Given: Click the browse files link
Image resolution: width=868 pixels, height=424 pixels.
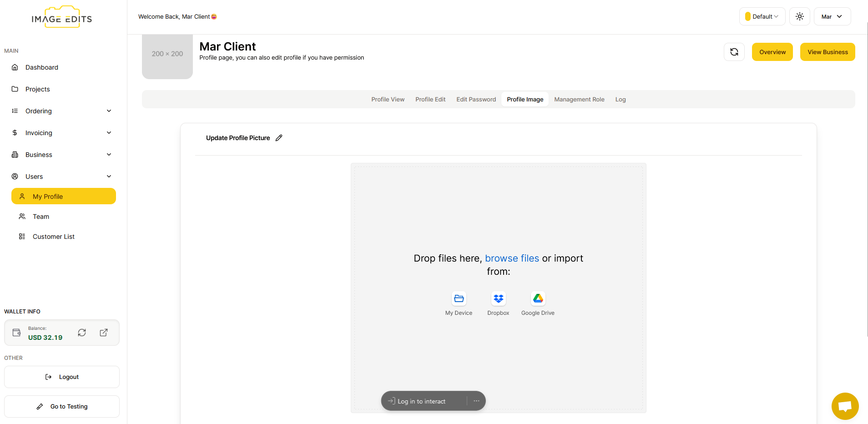Looking at the screenshot, I should 512,258.
